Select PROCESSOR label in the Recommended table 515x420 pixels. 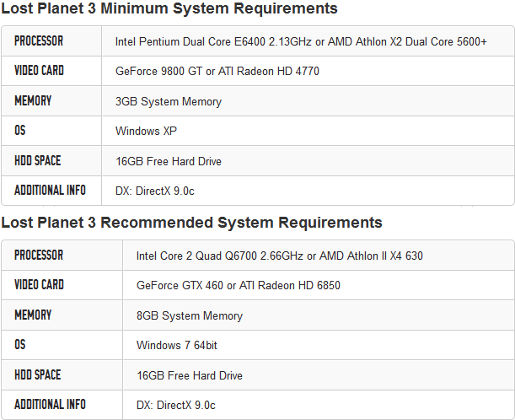coord(39,256)
